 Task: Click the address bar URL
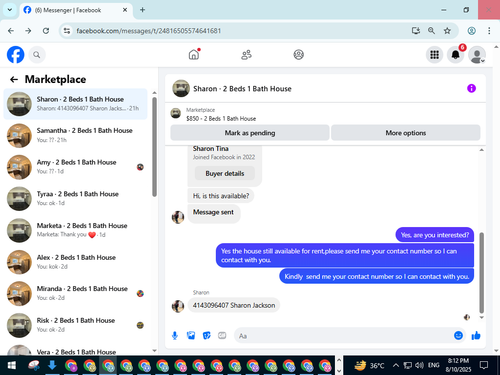(149, 31)
